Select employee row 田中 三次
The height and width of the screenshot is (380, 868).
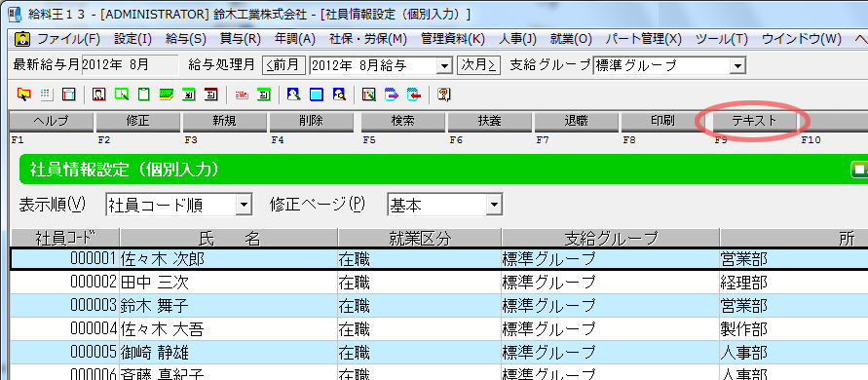pos(439,283)
